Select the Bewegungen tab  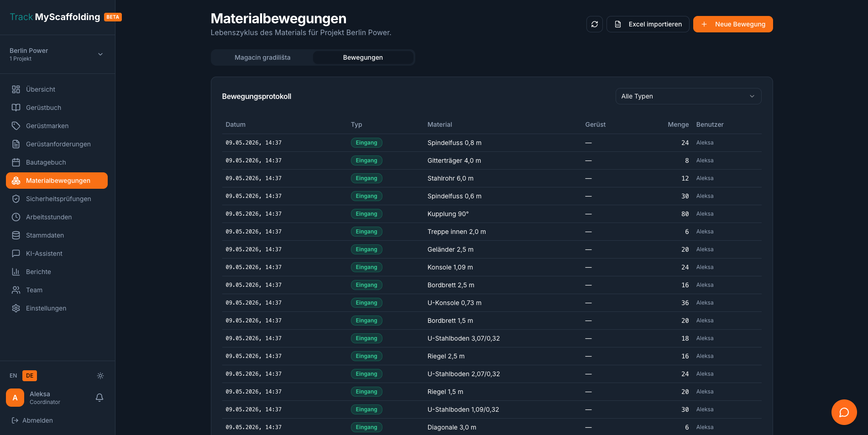point(363,57)
